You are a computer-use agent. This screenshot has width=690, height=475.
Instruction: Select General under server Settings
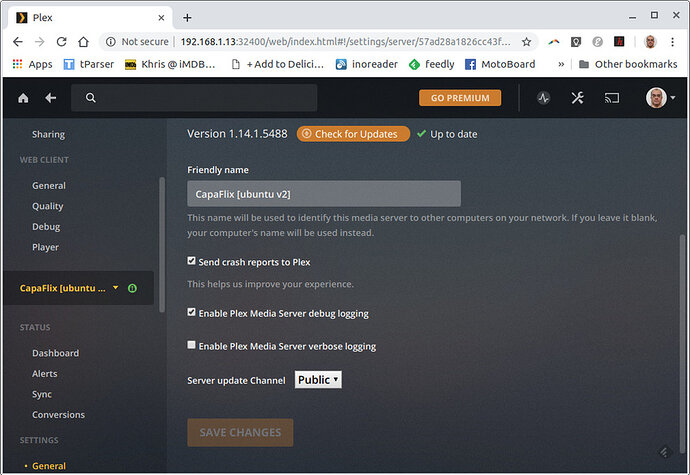point(49,466)
